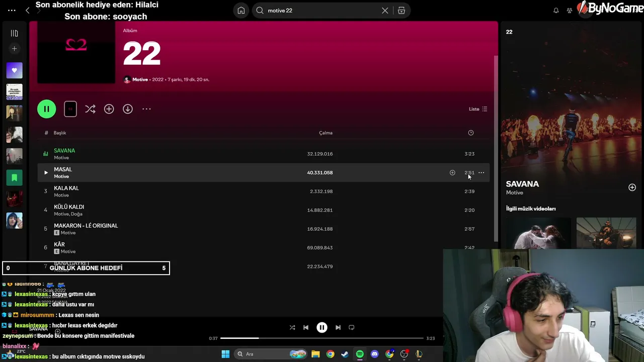
Task: Open the second related music video thumbnail
Action: click(x=606, y=233)
